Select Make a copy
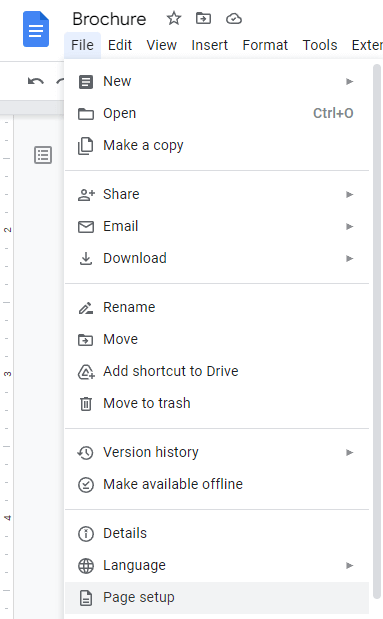The width and height of the screenshot is (383, 619). [x=217, y=145]
